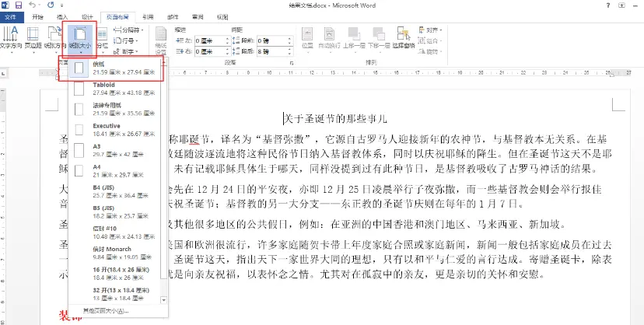Increase left indent with up arrow

point(227,39)
